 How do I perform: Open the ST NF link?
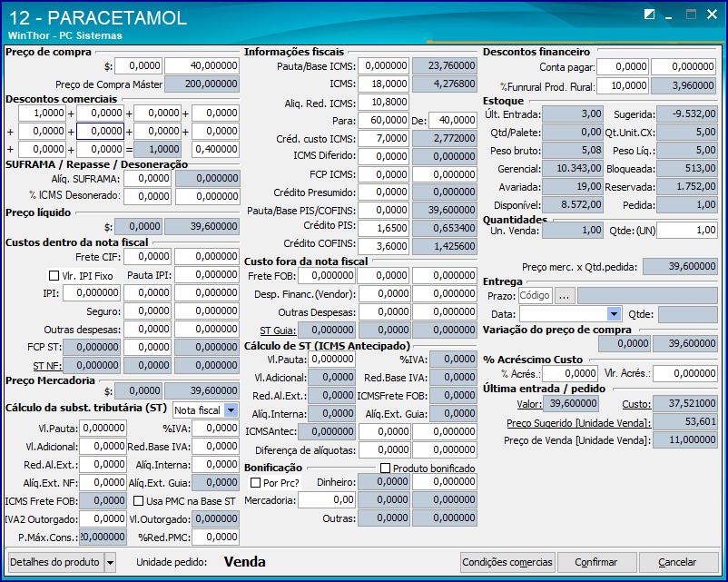[x=47, y=366]
